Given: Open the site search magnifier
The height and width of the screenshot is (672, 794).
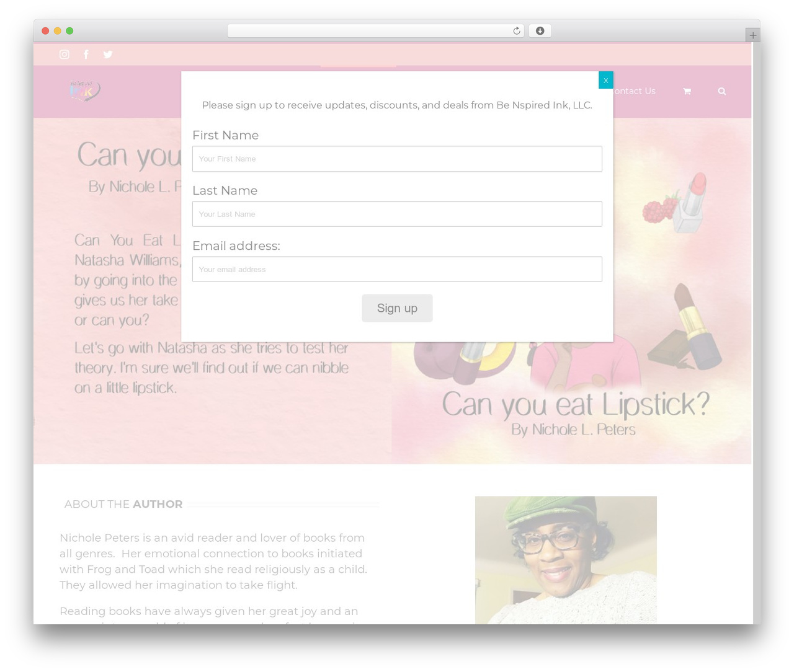Looking at the screenshot, I should (721, 91).
